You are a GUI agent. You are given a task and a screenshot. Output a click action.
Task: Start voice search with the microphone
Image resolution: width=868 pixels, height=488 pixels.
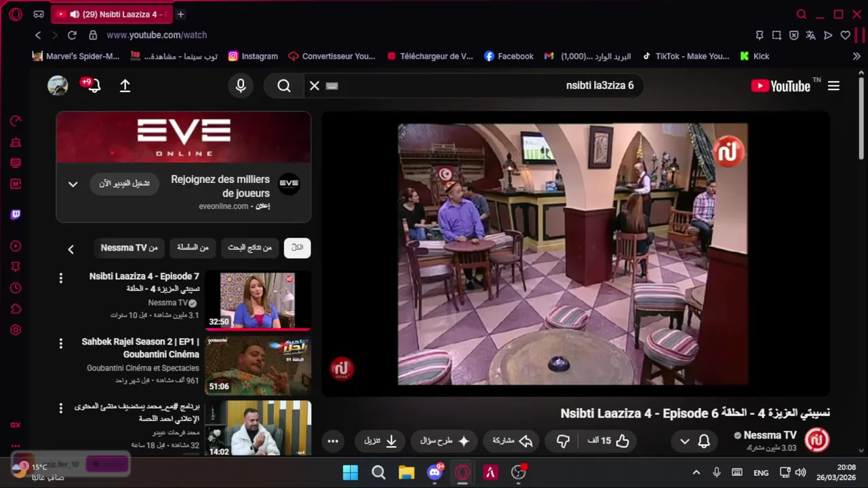(x=240, y=86)
